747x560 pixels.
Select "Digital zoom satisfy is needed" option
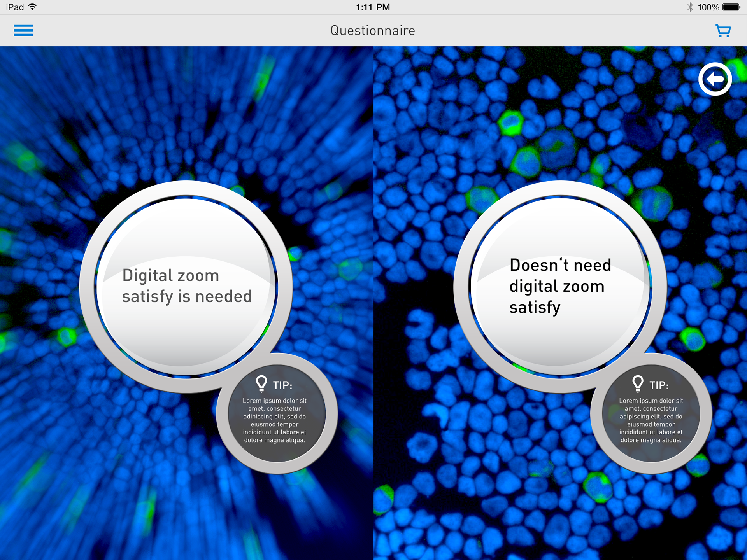tap(186, 286)
